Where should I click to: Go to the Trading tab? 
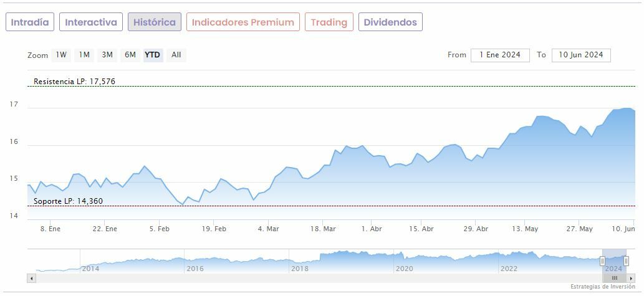tap(329, 22)
